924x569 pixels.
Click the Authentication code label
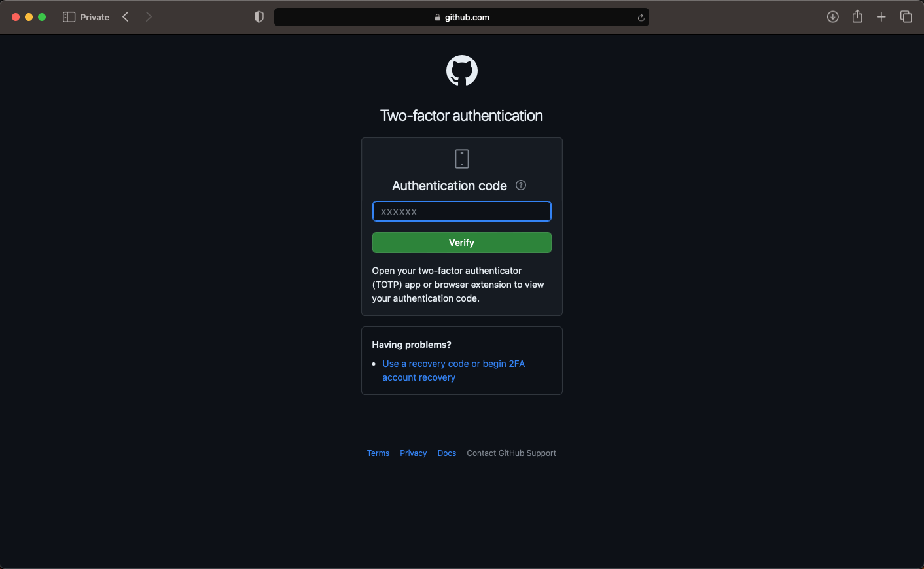[x=450, y=186]
